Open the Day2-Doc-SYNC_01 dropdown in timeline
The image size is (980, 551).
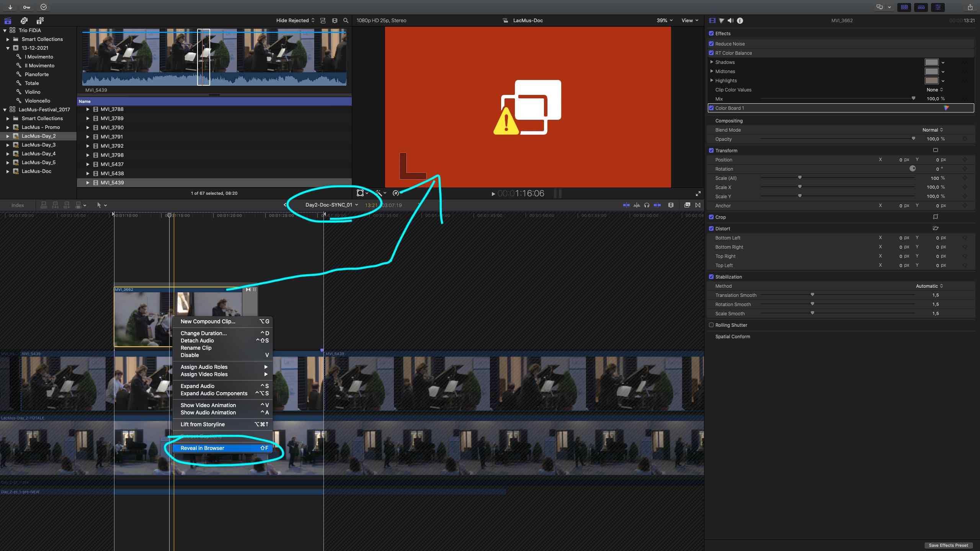[358, 205]
